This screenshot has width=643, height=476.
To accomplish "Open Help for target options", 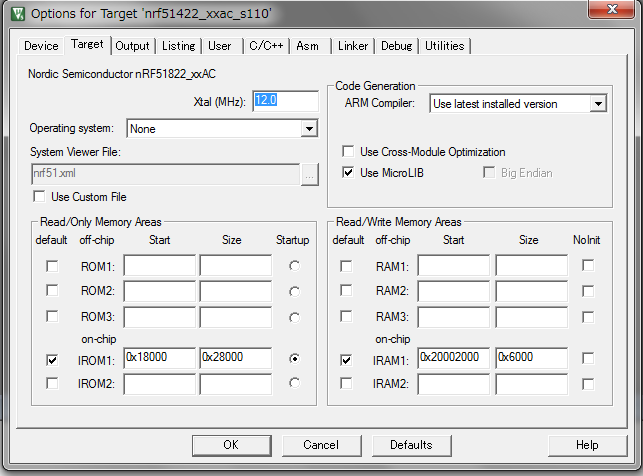I will pyautogui.click(x=587, y=445).
